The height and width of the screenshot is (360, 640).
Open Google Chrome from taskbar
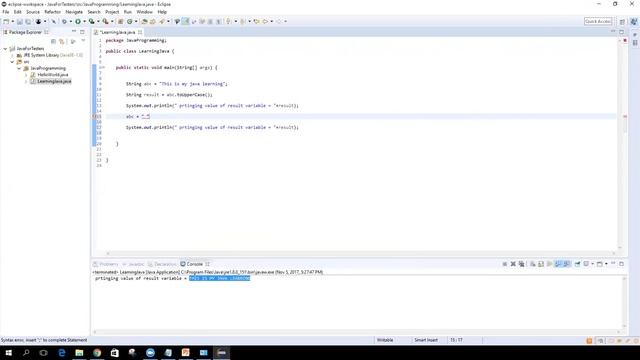pos(97,353)
